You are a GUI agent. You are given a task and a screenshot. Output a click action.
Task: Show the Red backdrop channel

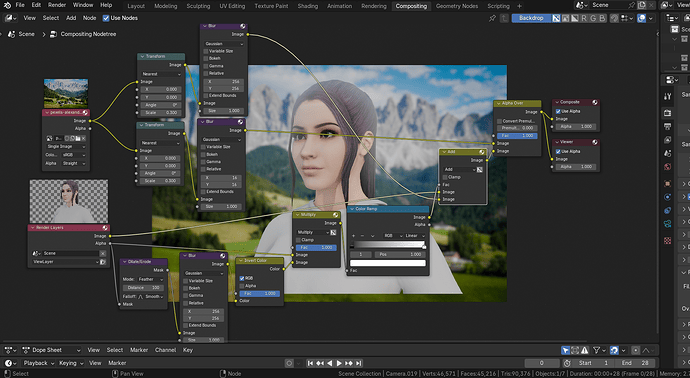coord(584,18)
